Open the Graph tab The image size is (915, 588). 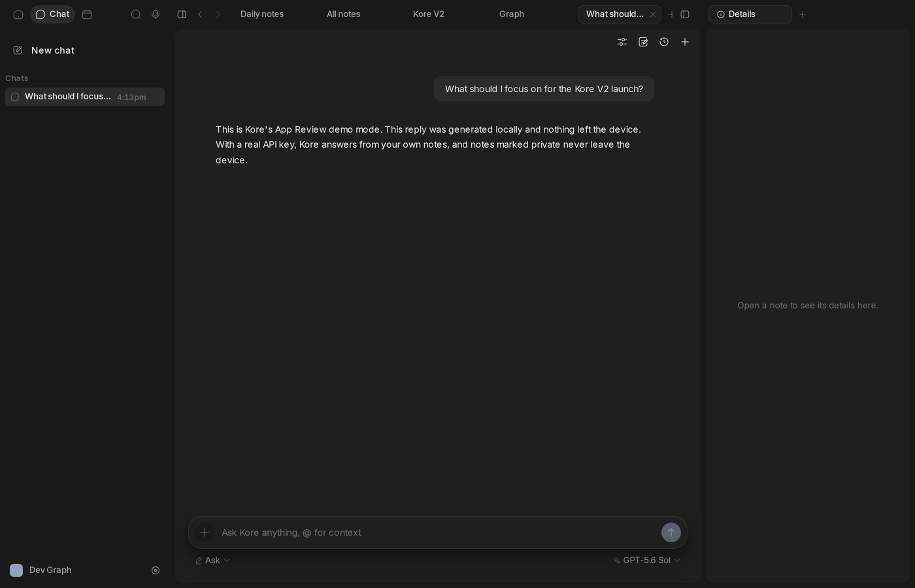[512, 14]
